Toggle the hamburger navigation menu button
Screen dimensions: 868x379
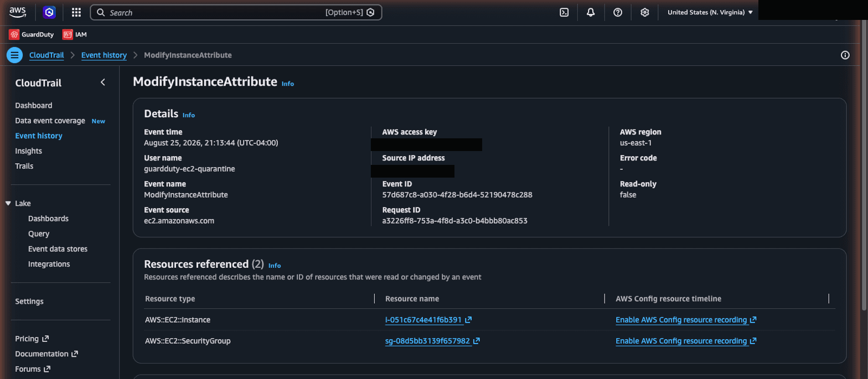(14, 55)
